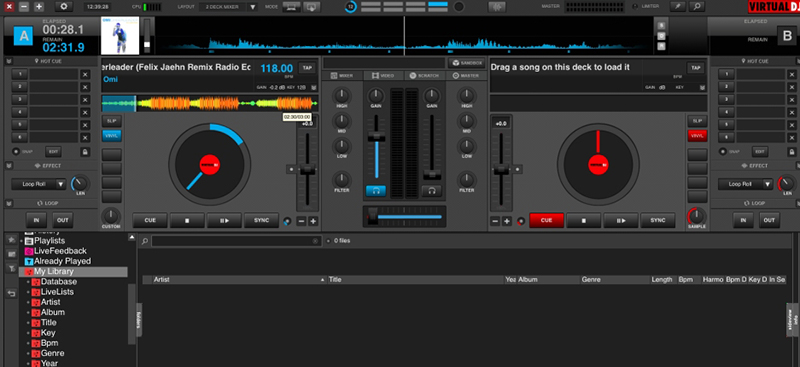Switch to the Scratch tab in mixer

[424, 76]
